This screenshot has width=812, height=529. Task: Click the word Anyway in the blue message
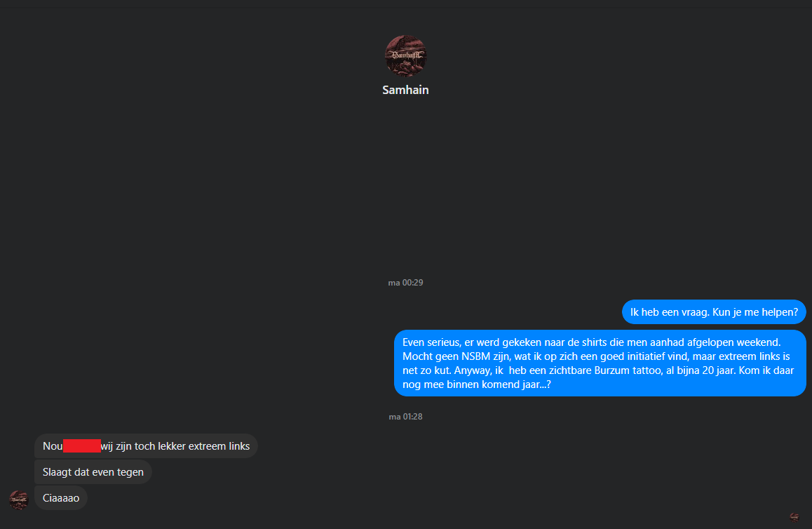(471, 370)
